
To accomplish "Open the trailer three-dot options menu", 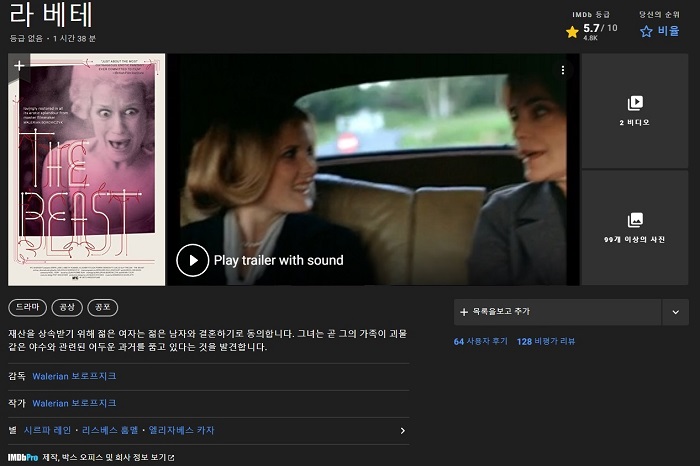I will point(563,70).
